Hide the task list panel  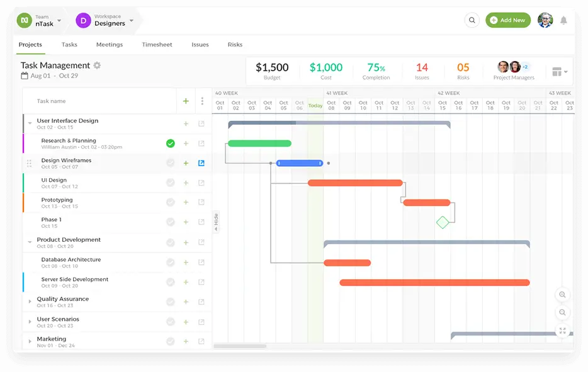216,221
